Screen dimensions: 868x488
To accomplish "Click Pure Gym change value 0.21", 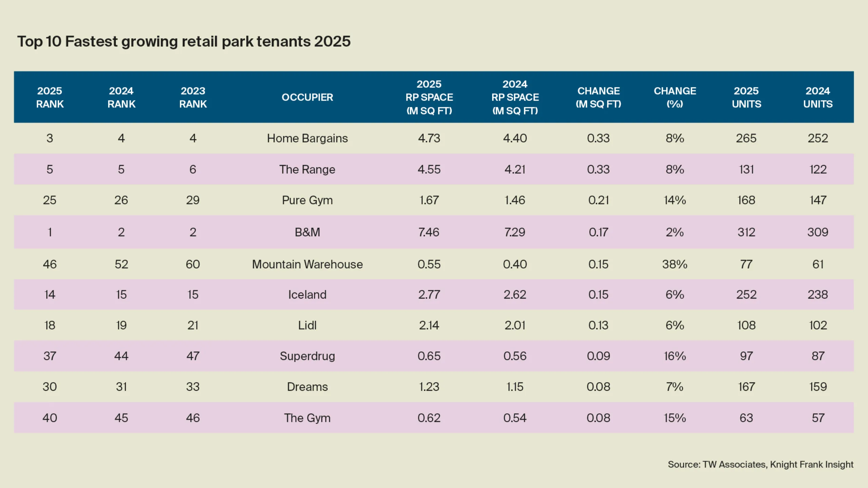I will (x=598, y=200).
